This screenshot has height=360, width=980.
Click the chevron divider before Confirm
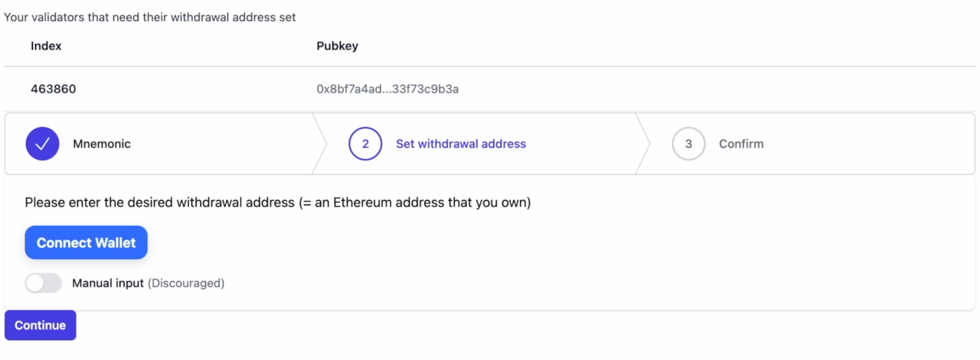[x=643, y=144]
